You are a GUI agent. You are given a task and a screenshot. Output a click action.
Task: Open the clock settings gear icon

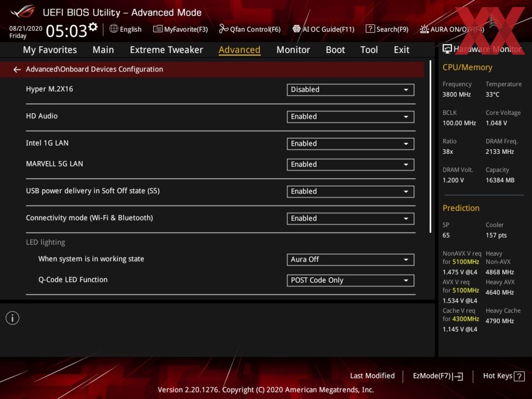93,27
